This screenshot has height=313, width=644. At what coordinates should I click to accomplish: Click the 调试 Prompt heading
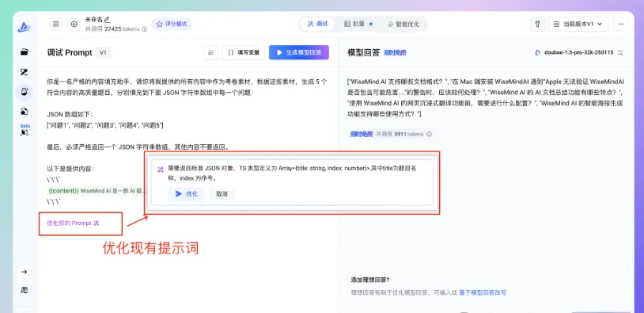tap(70, 52)
